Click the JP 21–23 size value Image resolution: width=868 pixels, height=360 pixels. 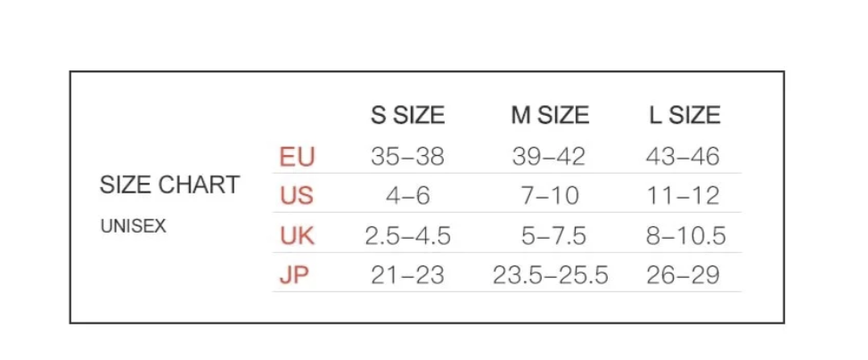pyautogui.click(x=408, y=274)
